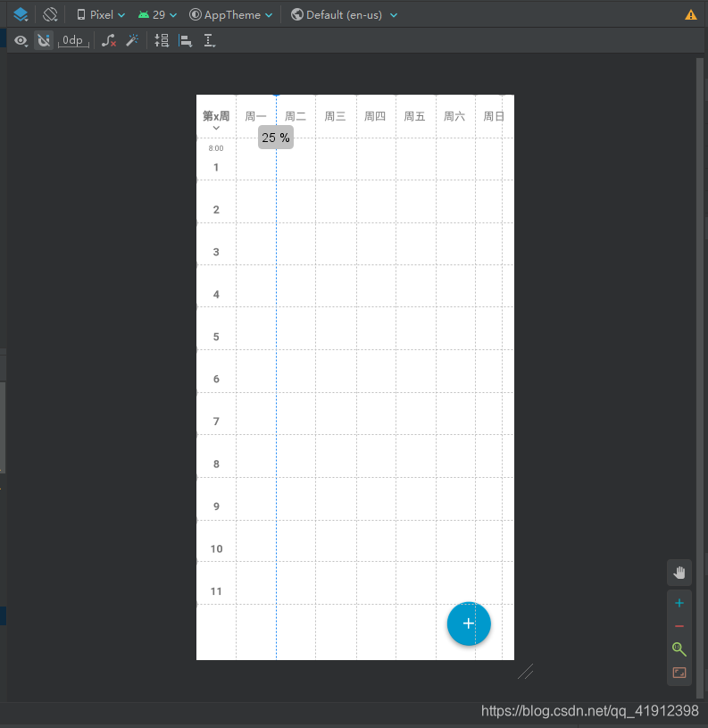The width and height of the screenshot is (708, 728).
Task: Click the zoom to fit screen icon
Action: tap(679, 673)
